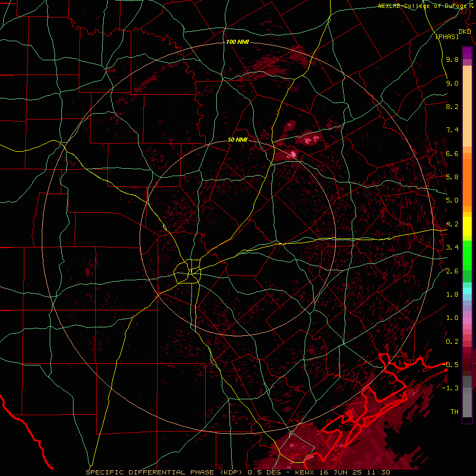Click the -0.5 legend value
Screen dimensions: 476x476
click(x=450, y=365)
